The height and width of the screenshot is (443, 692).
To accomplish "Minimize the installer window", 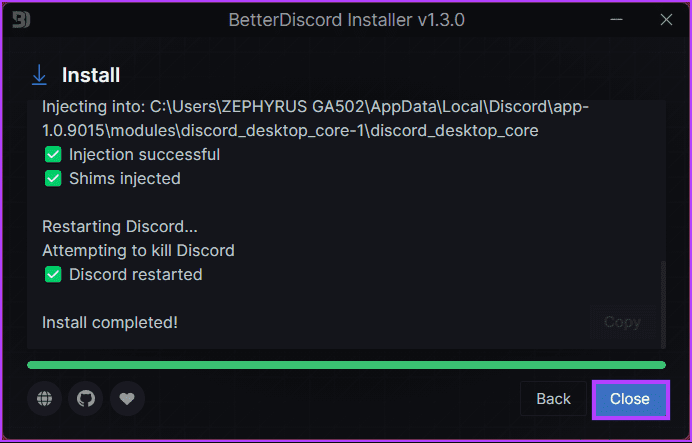I will pyautogui.click(x=617, y=20).
